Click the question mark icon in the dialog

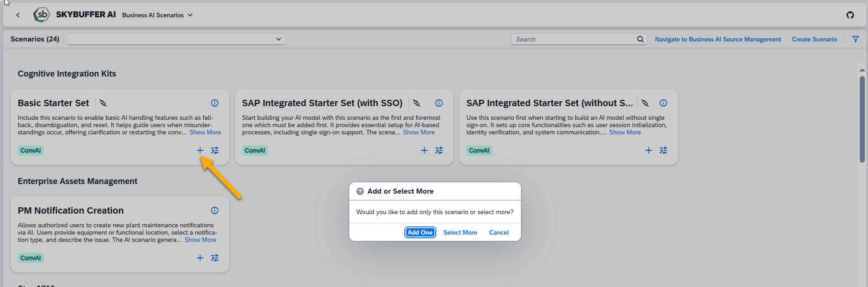point(360,191)
